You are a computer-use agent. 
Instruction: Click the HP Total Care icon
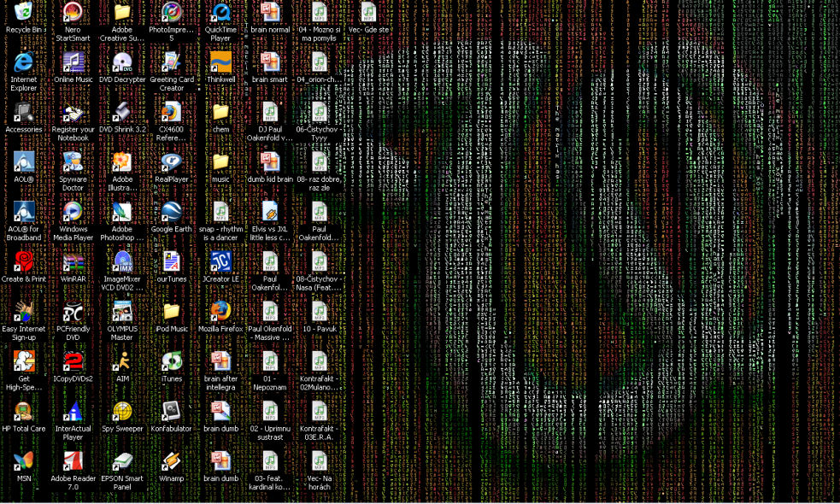24,411
